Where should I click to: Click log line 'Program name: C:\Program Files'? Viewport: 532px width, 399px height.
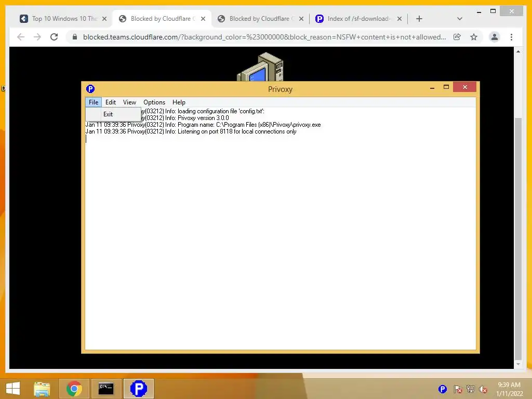pyautogui.click(x=203, y=125)
